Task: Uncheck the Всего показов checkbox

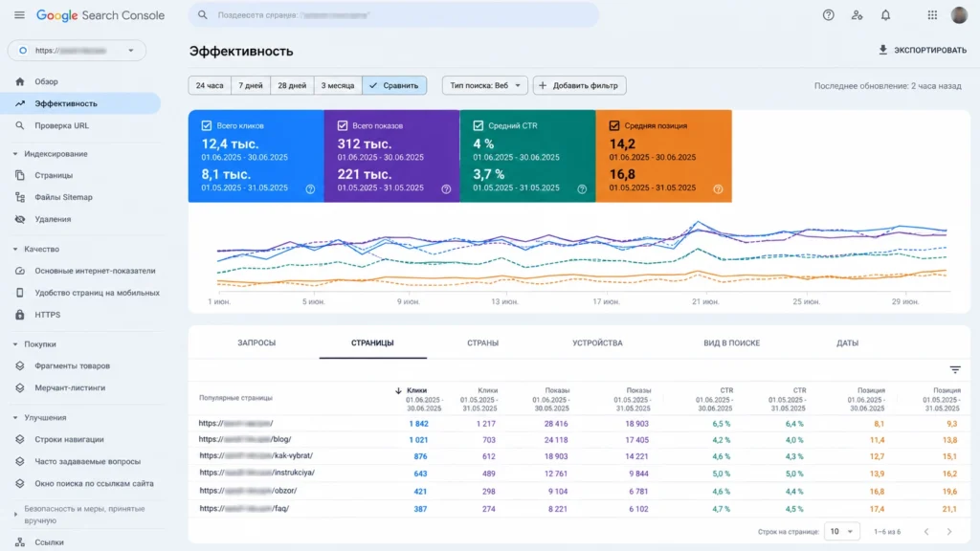Action: click(343, 125)
